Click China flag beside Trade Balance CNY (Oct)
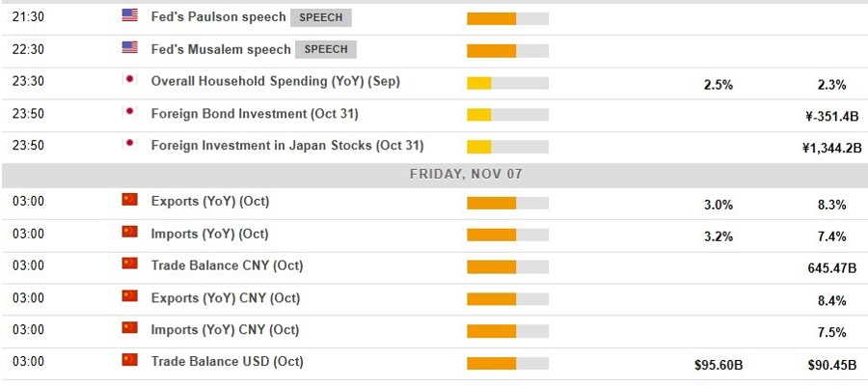The image size is (868, 386). point(130,264)
